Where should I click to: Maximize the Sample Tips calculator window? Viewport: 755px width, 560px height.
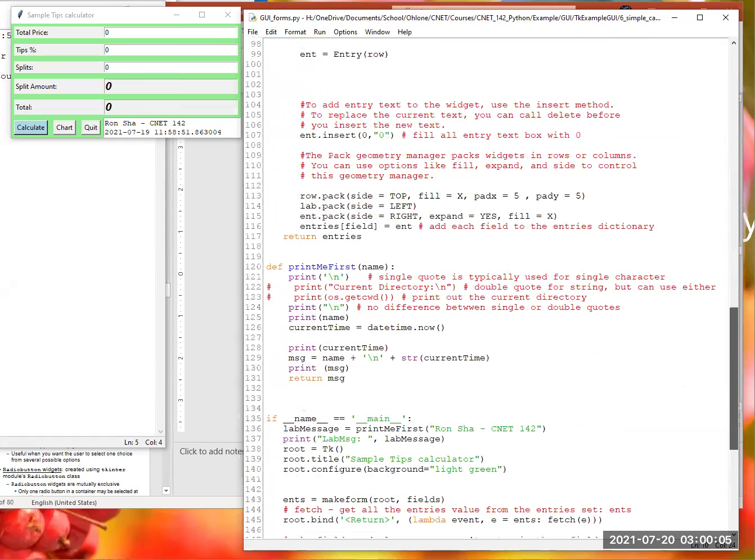pyautogui.click(x=202, y=15)
